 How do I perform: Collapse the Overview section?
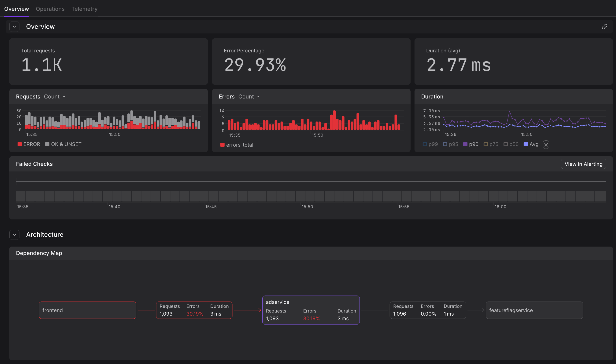pos(14,26)
